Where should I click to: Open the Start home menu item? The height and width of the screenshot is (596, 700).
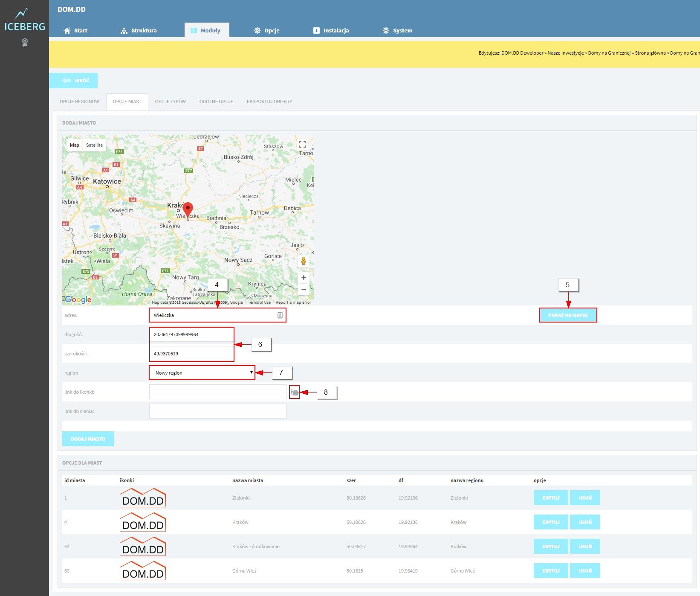pos(75,30)
